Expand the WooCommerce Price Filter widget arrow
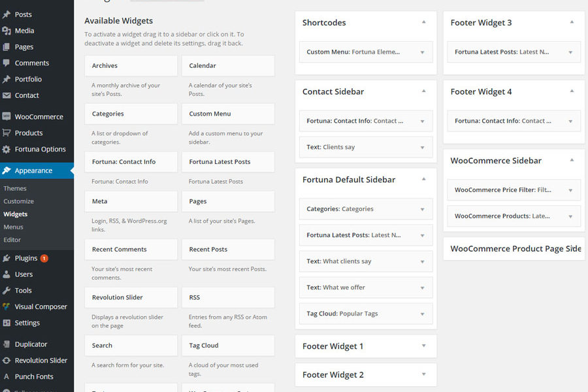 pos(570,190)
